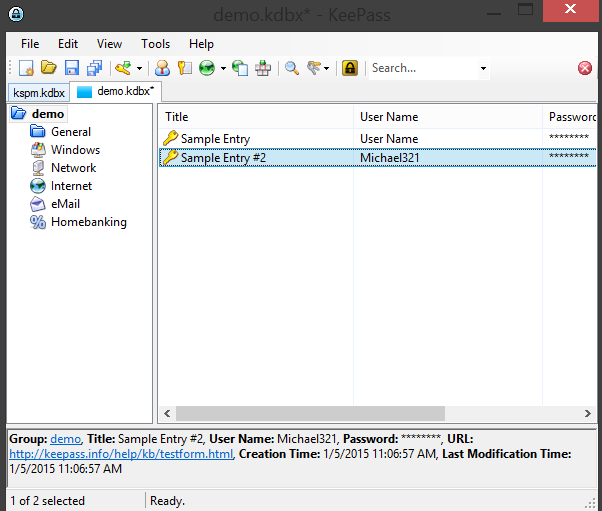Minimize the KeePass window

[x=494, y=14]
